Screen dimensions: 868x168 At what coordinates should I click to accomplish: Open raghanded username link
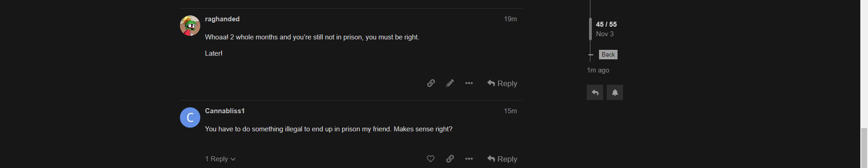click(x=222, y=19)
